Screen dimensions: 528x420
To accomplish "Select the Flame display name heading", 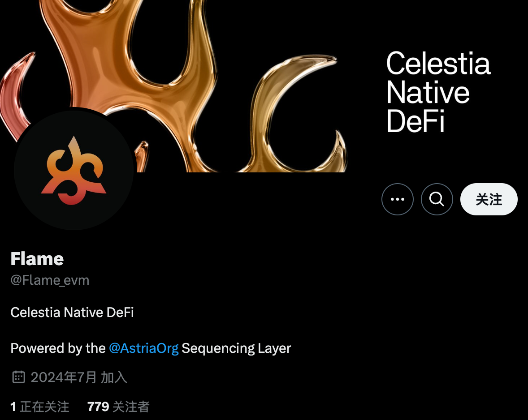I will [37, 259].
